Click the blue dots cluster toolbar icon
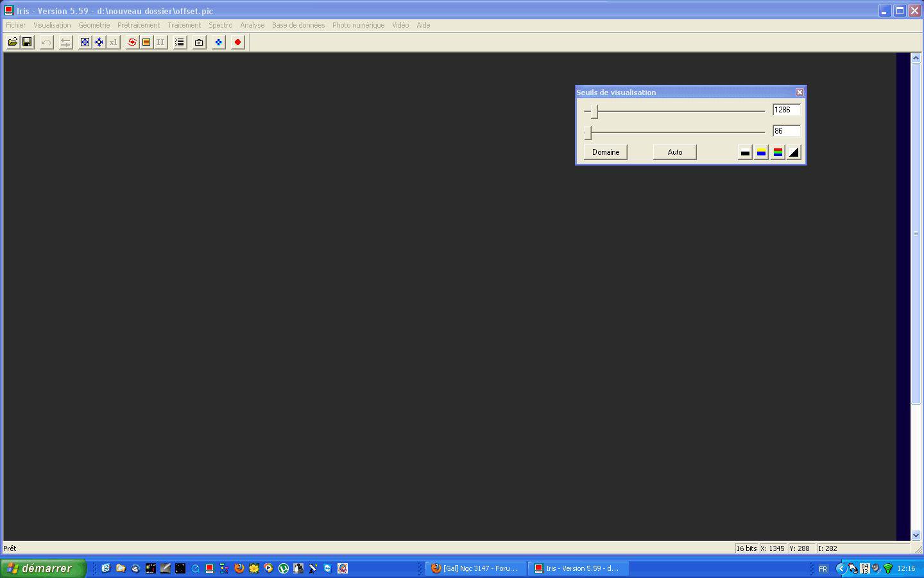This screenshot has width=924, height=578. point(218,42)
